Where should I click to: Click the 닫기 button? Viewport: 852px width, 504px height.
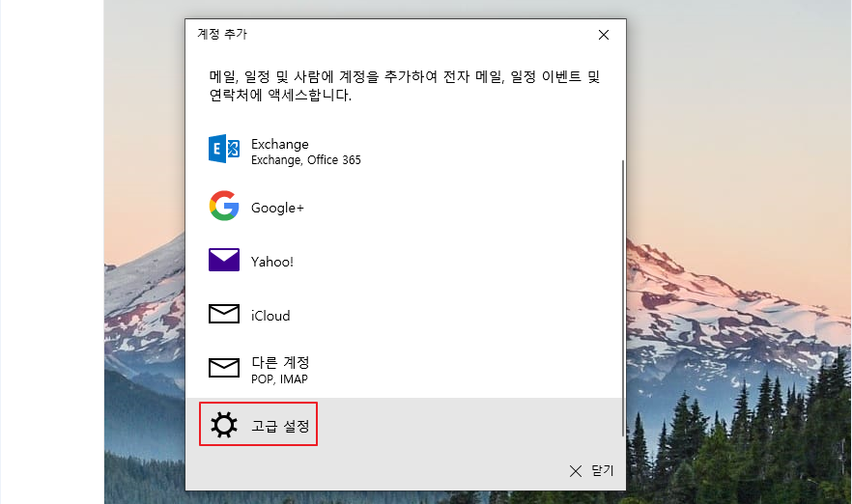(x=592, y=470)
